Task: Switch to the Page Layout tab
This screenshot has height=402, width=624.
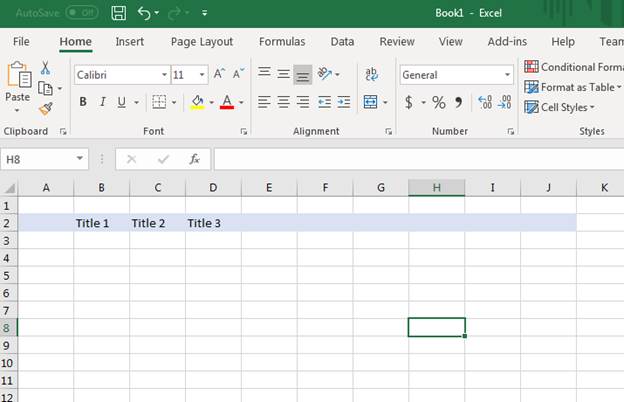Action: coord(202,41)
